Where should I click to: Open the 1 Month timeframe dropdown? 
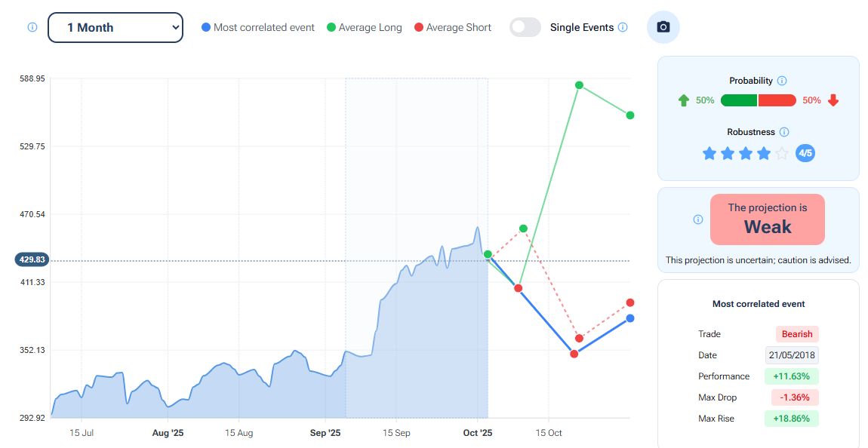115,27
